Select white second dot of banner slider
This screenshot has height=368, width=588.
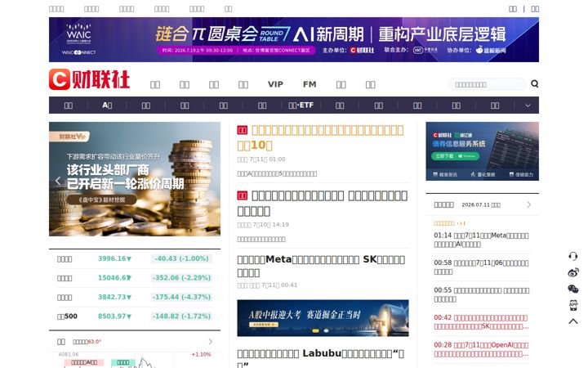(x=326, y=331)
